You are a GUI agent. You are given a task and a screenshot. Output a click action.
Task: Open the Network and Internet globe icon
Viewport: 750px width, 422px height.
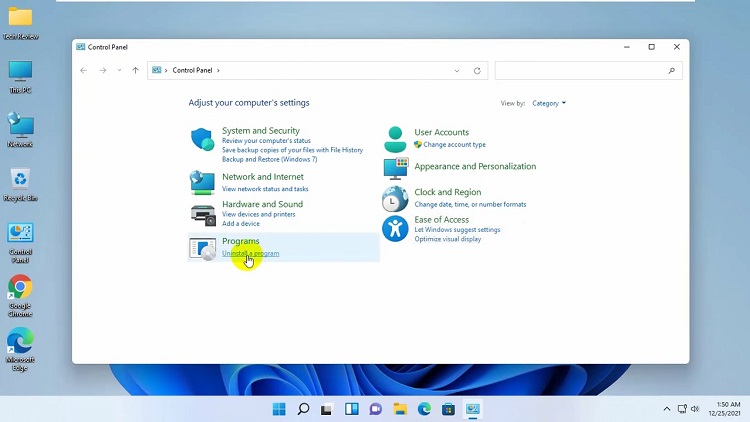click(x=202, y=182)
